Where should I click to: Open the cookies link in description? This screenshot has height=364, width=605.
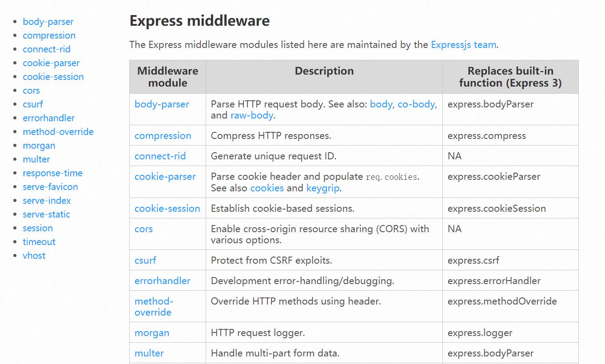(267, 188)
